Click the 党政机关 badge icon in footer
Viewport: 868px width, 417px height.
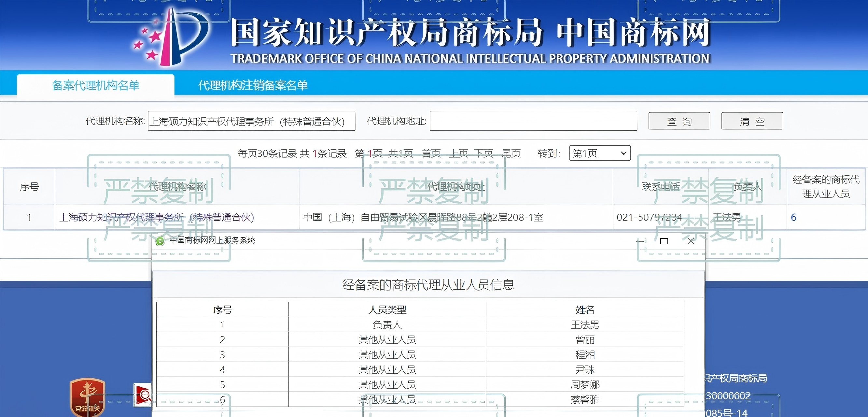(x=87, y=397)
